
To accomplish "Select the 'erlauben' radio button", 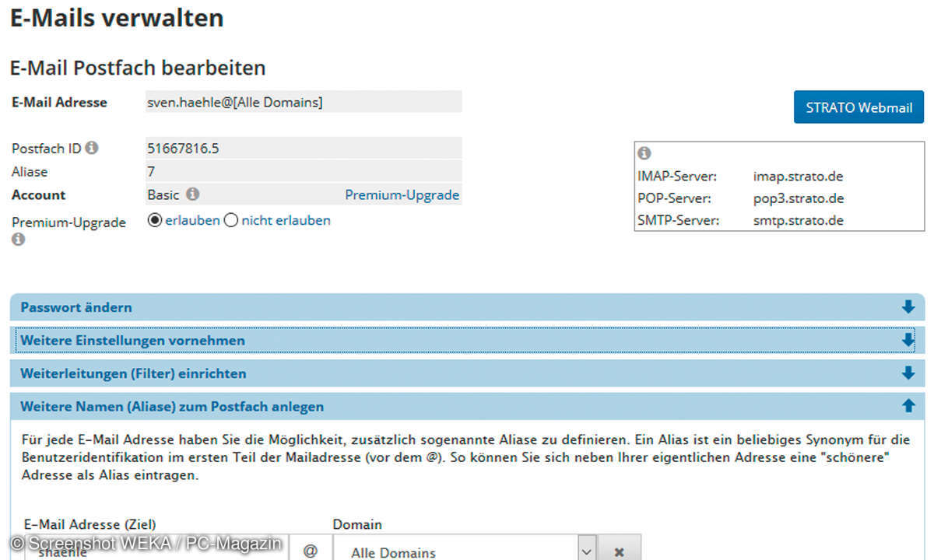I will [x=154, y=220].
